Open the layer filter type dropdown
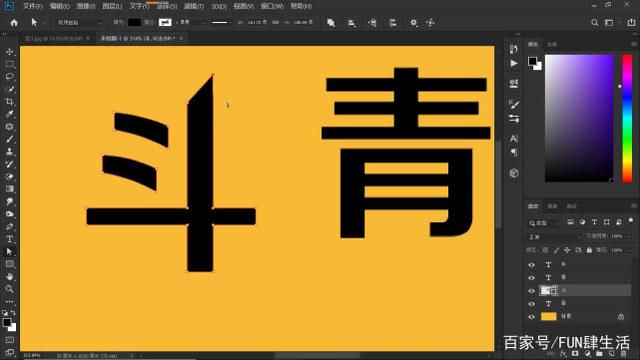The image size is (640, 360). [x=544, y=223]
